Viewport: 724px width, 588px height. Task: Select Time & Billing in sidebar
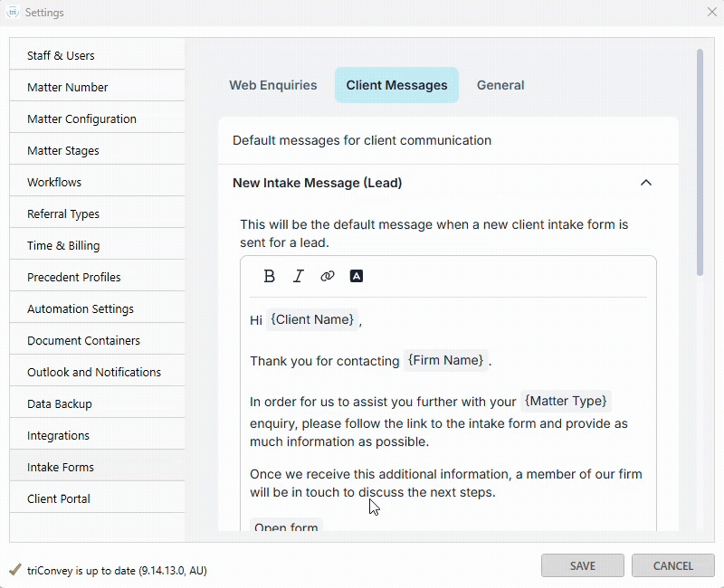click(63, 245)
